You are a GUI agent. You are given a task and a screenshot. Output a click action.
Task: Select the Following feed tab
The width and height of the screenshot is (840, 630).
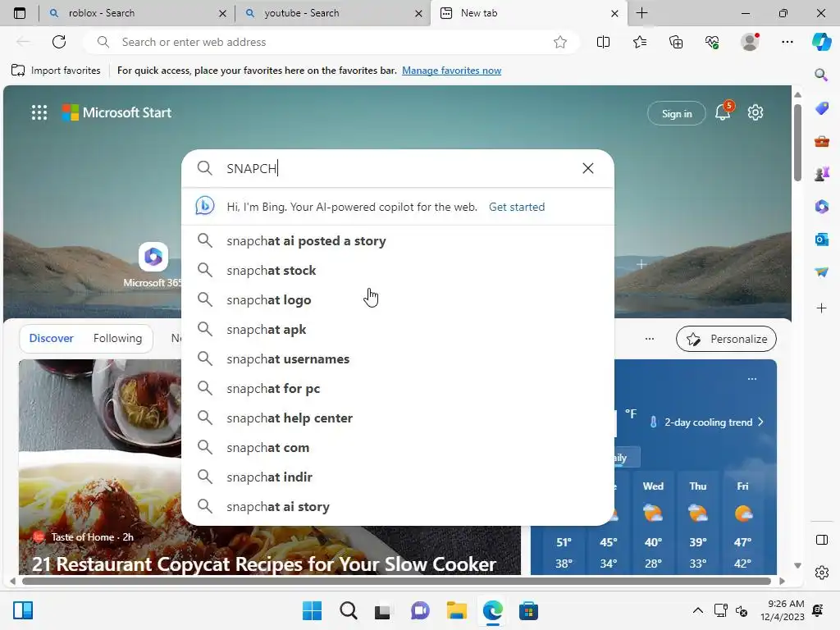117,338
